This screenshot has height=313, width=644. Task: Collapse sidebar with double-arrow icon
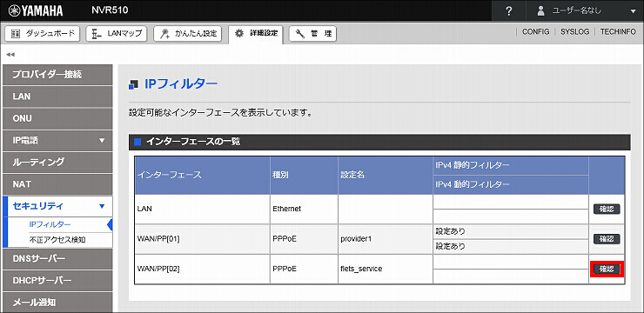coord(10,54)
